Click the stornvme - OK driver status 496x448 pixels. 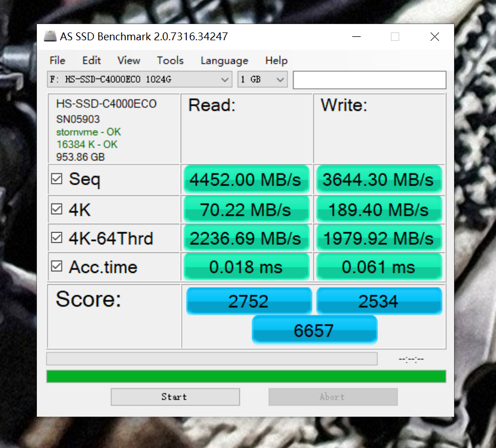pos(88,131)
